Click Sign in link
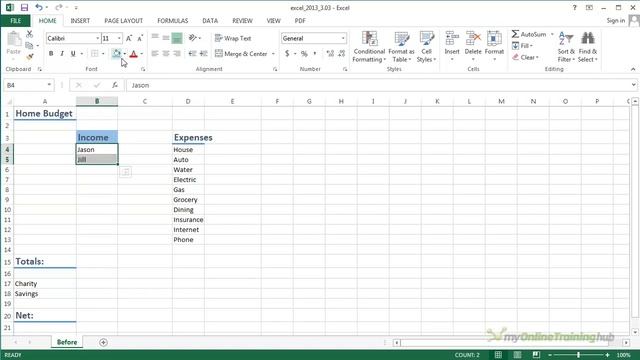 click(x=616, y=20)
